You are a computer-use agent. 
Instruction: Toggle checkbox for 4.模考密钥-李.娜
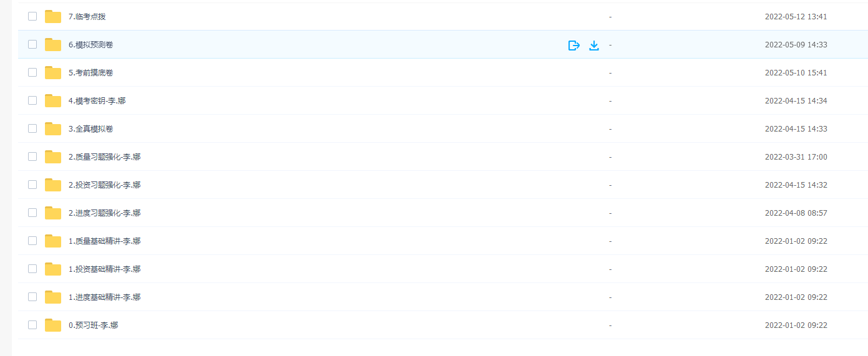click(x=32, y=100)
